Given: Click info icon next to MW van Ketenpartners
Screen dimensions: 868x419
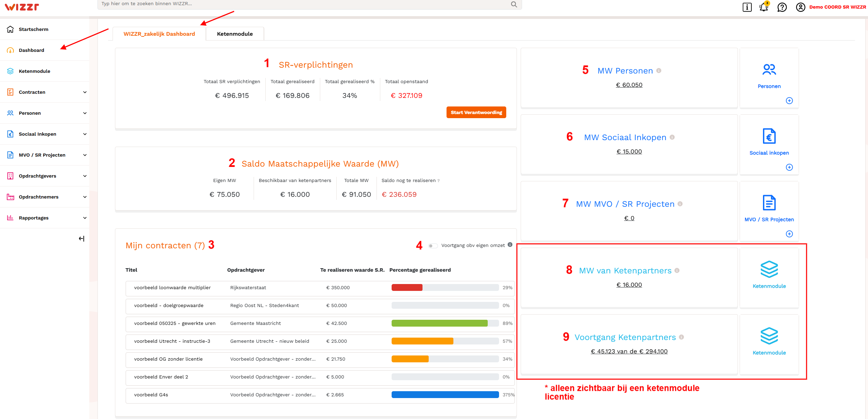Looking at the screenshot, I should coord(677,270).
